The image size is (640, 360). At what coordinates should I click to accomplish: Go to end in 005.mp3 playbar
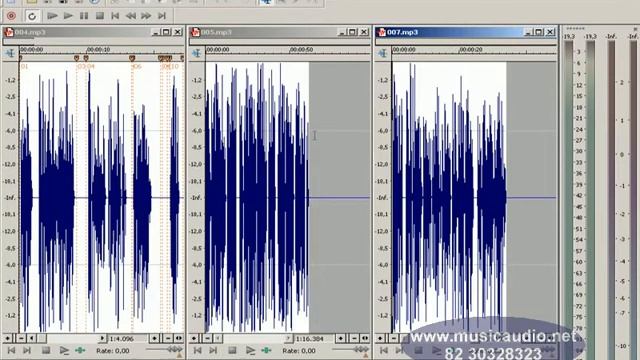(213, 350)
